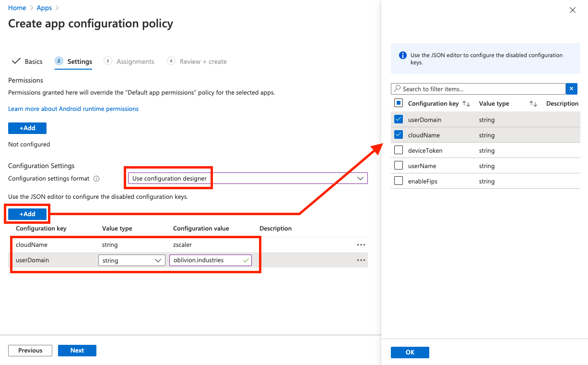Switch to the Basics tab

(28, 61)
